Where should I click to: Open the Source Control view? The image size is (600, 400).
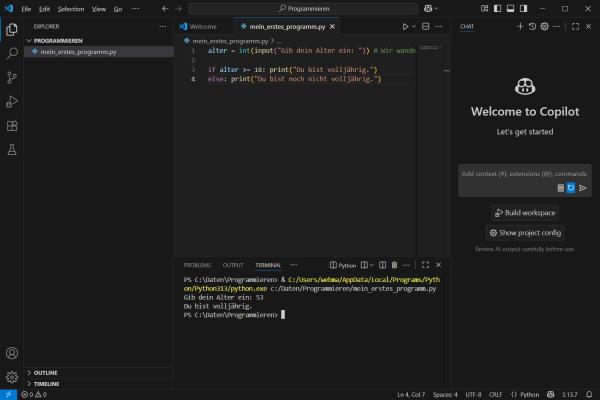(x=12, y=78)
